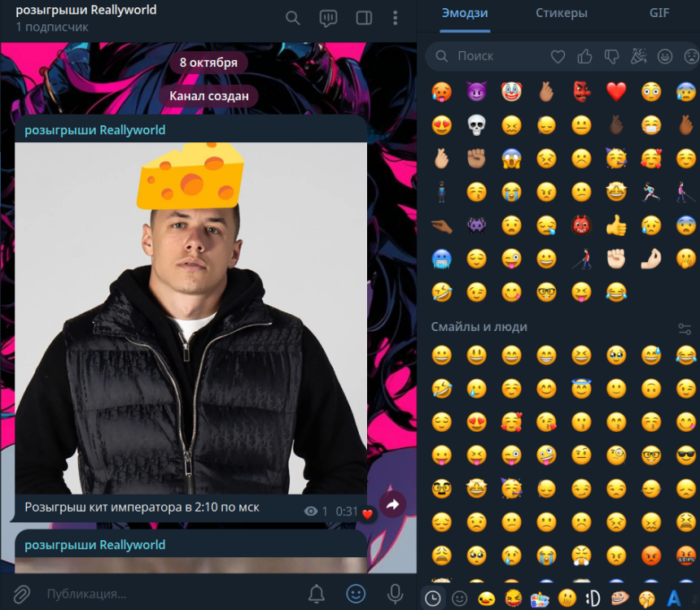Click the post caption Розыгрыш кит императора
Image resolution: width=700 pixels, height=610 pixels.
pos(142,508)
